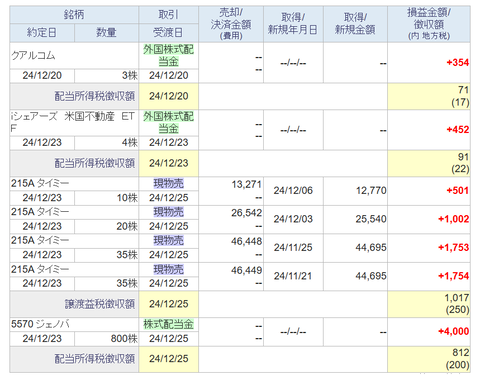
Task: Click the 812 (200) tax amount
Action: 429,359
